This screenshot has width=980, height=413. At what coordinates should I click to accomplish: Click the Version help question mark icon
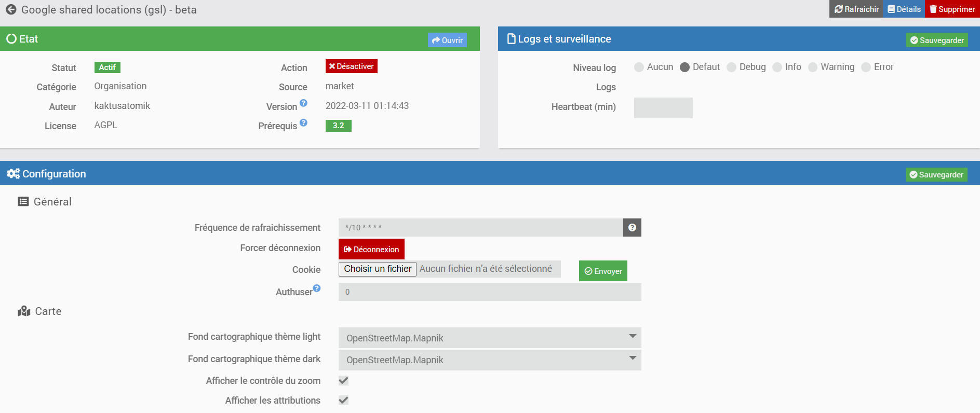point(304,103)
